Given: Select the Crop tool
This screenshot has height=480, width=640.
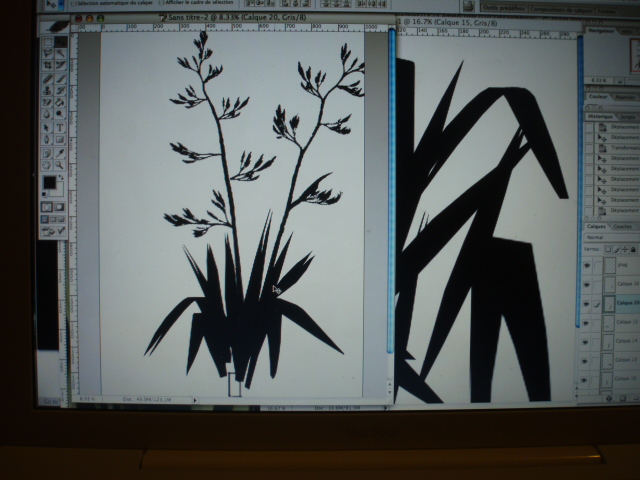Looking at the screenshot, I should point(48,65).
